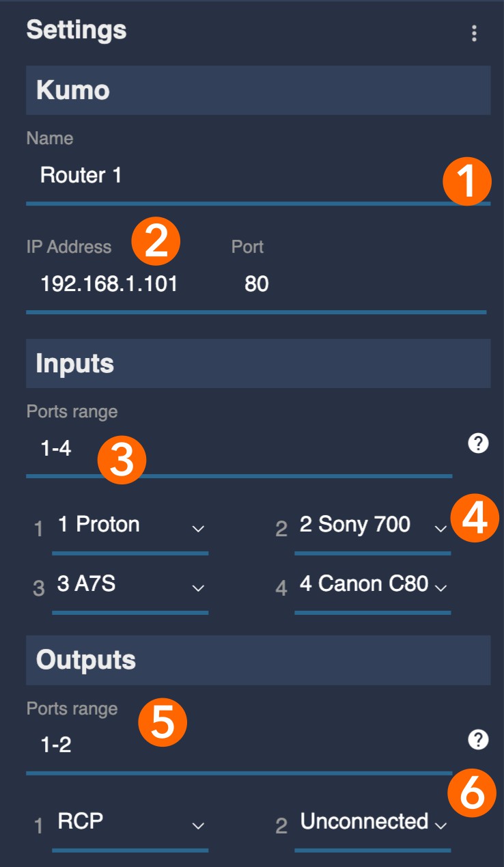Open the input 4 Canon C80 dropdown

click(x=372, y=586)
